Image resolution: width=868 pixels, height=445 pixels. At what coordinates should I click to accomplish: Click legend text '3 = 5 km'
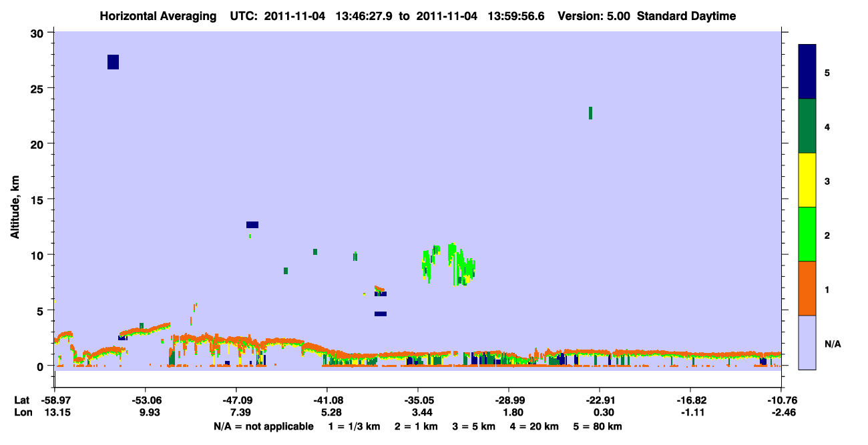point(475,426)
